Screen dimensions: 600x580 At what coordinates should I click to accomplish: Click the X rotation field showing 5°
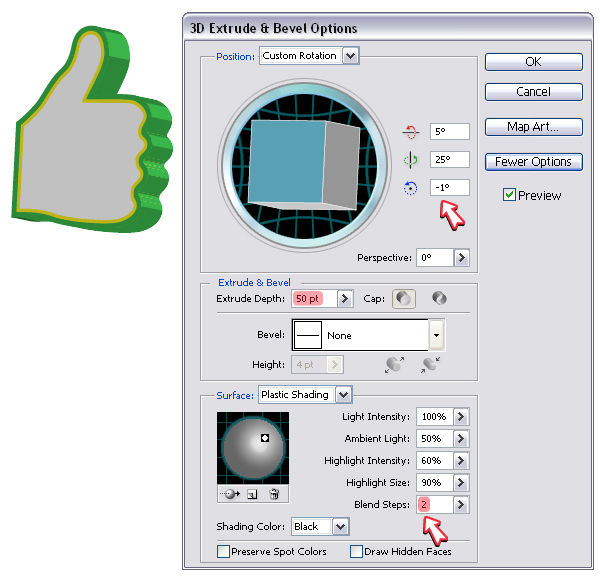450,132
